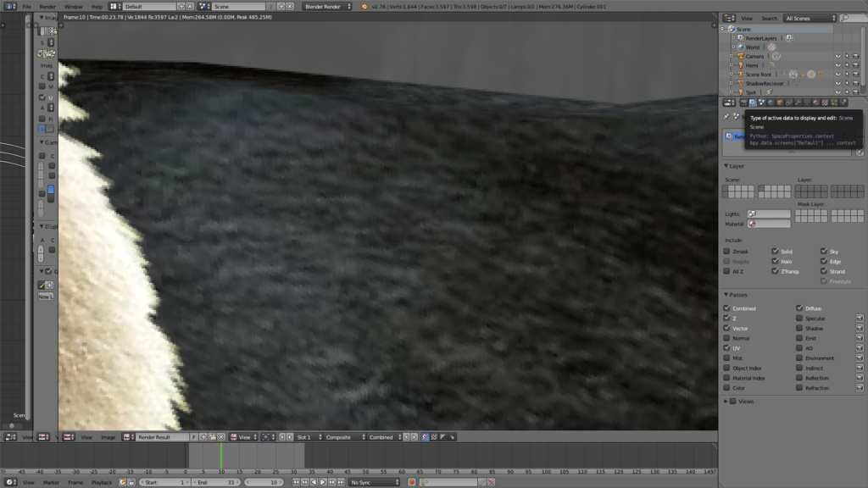The width and height of the screenshot is (868, 488).
Task: Open the Constraints chain-link tab icon
Action: pyautogui.click(x=789, y=103)
